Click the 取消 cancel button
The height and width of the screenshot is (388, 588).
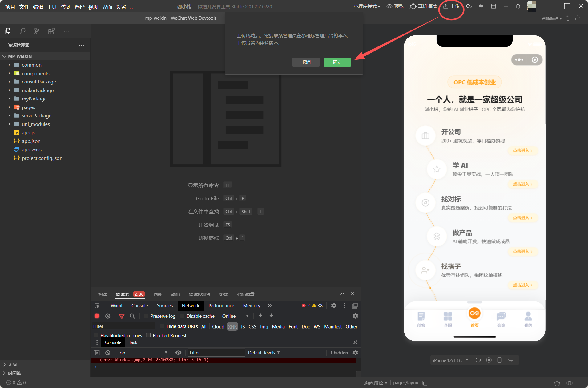point(306,62)
